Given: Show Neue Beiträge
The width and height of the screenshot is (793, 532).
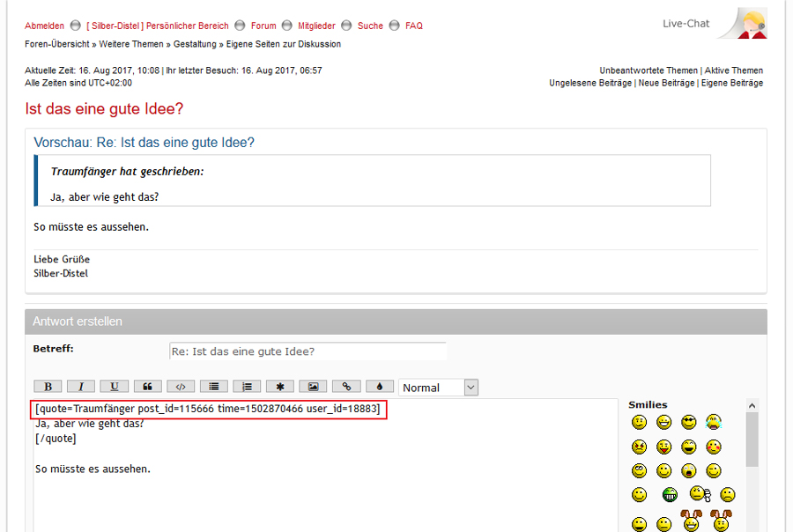Looking at the screenshot, I should pos(666,83).
